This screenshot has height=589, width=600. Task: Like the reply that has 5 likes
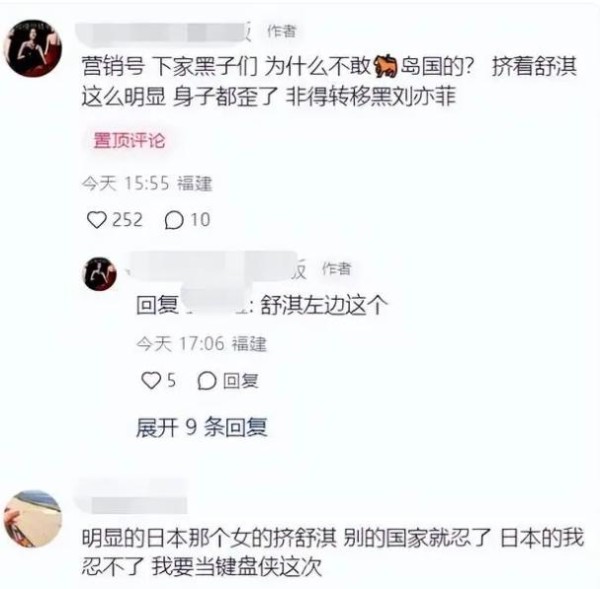tap(151, 381)
